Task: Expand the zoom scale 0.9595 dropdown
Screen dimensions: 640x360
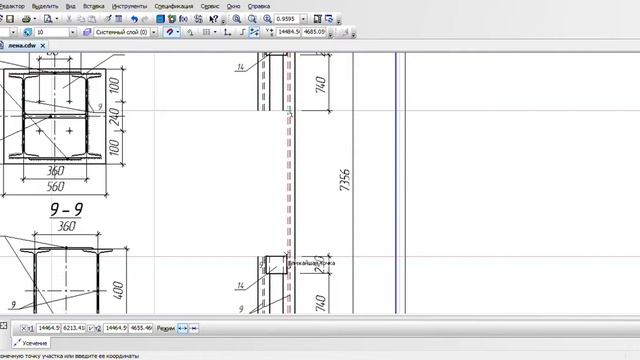Action: tap(303, 19)
